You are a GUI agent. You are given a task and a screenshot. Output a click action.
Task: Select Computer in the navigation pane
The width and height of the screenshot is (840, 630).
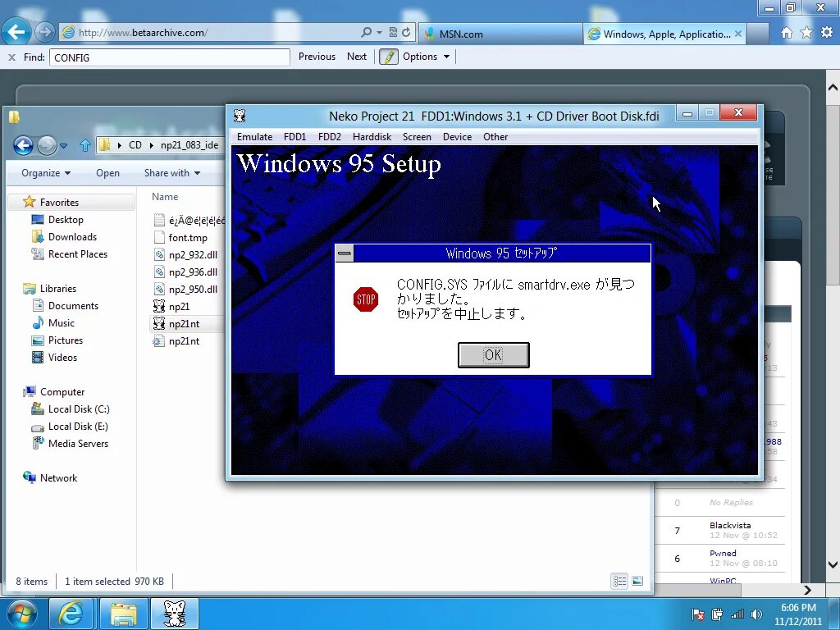pos(62,392)
